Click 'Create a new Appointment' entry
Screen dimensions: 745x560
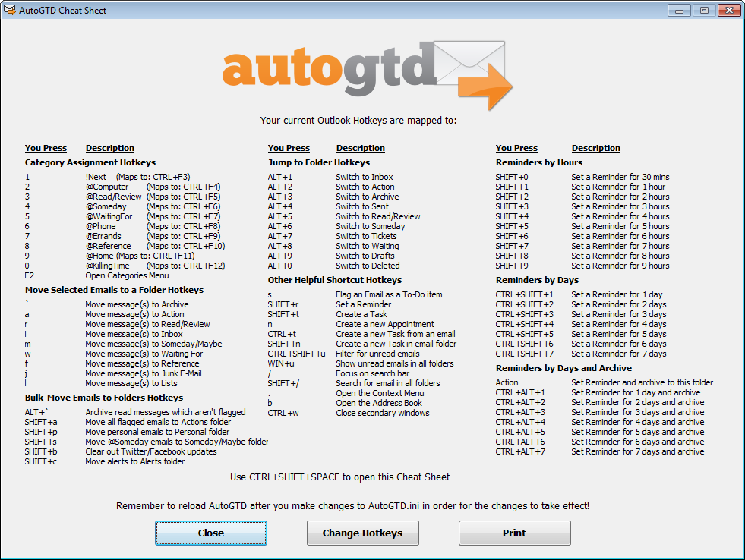[385, 324]
